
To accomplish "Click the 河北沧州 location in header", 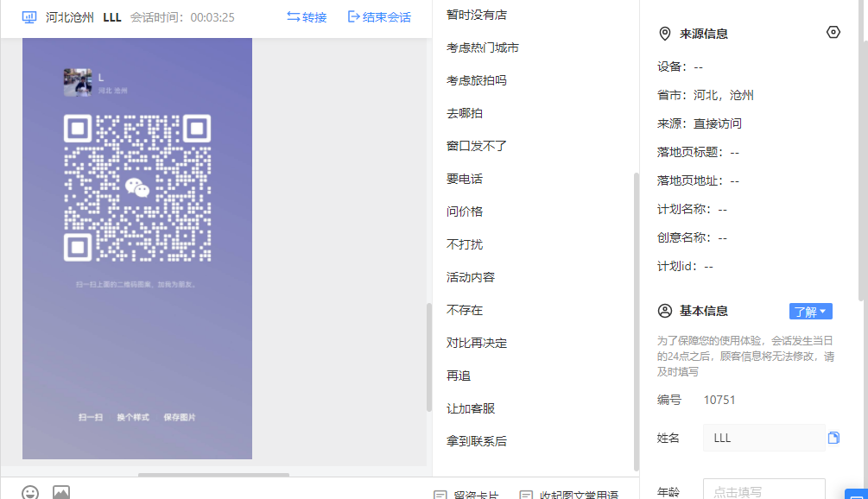I will click(70, 18).
